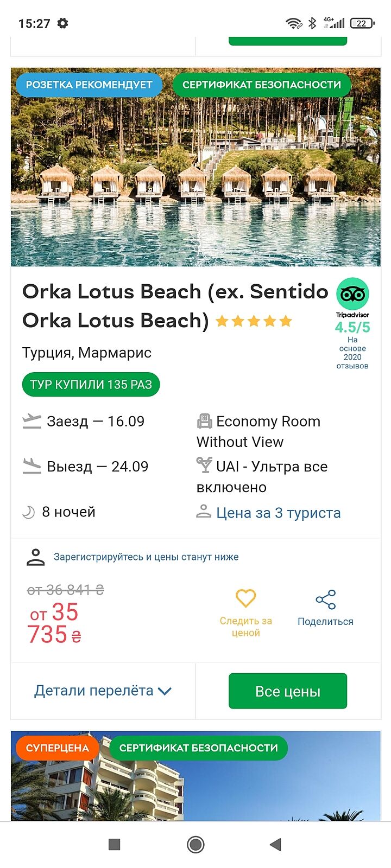Tap the five-star hotel rating stars
Screen dimensions: 391x868
254,321
